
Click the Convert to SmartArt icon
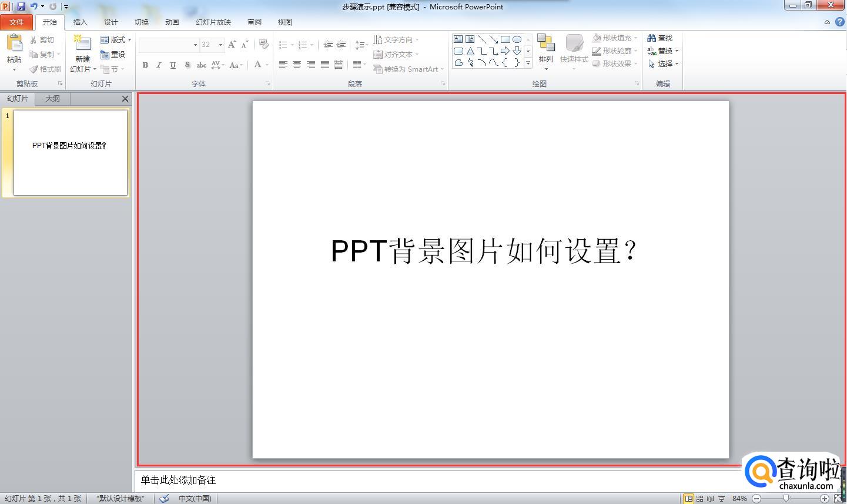(x=378, y=69)
